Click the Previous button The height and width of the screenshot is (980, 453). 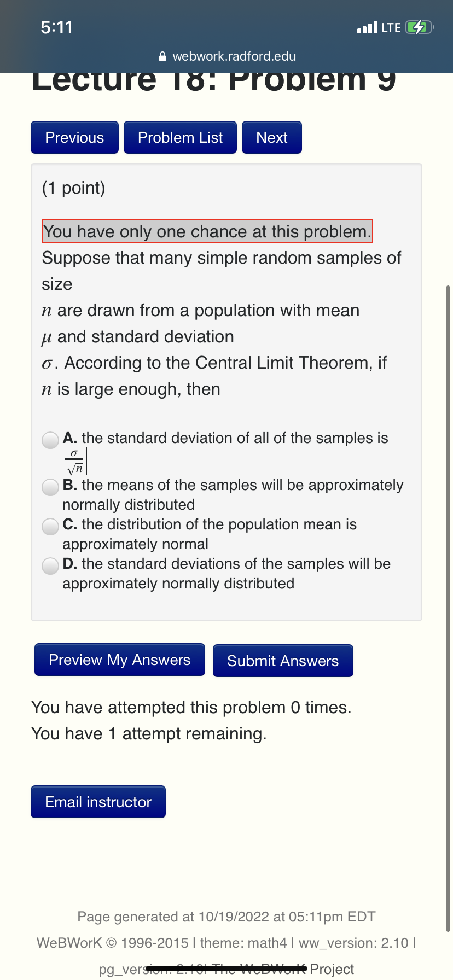coord(74,137)
